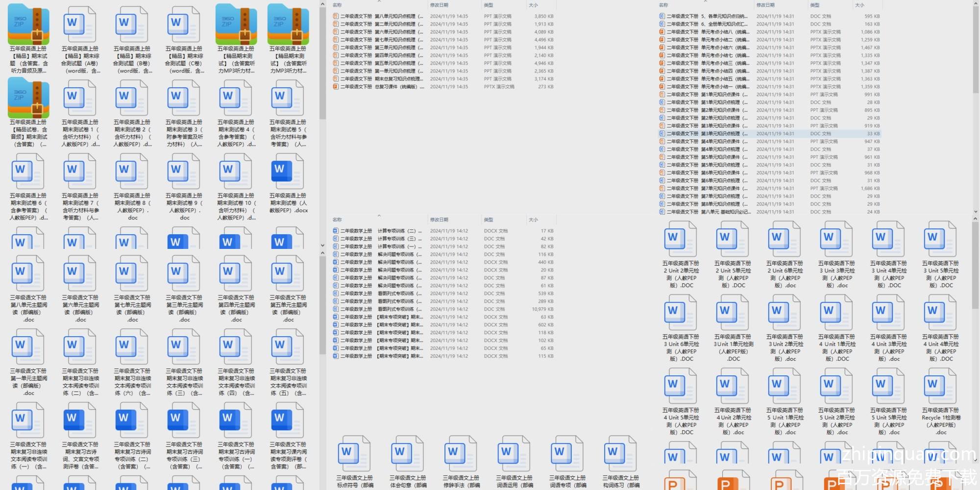
Task: Click 名称 header in top-middle PPT list
Action: point(337,5)
